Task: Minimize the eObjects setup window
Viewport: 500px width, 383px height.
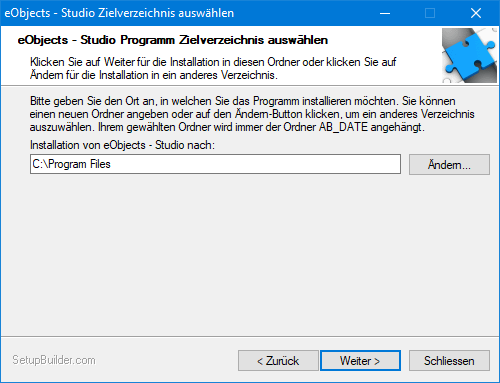Action: click(385, 13)
